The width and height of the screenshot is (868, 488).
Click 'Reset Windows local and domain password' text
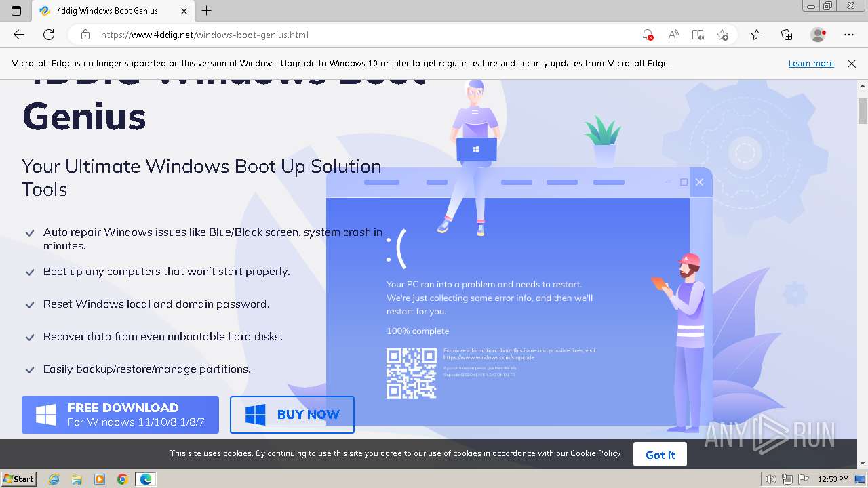[x=156, y=304]
